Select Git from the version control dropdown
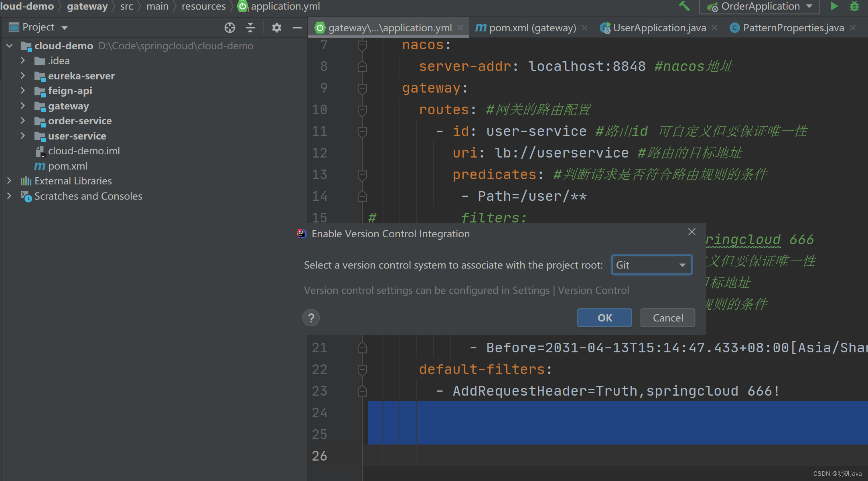The height and width of the screenshot is (481, 868). [651, 265]
